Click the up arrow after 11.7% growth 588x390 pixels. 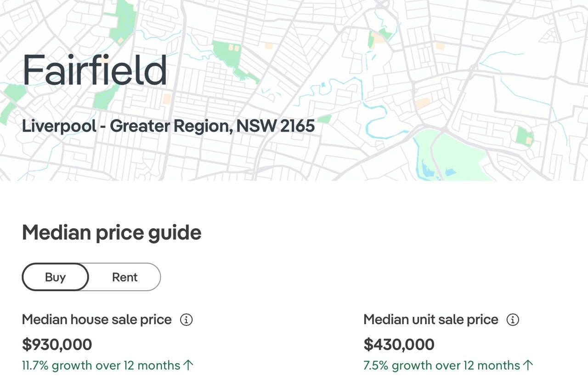pyautogui.click(x=188, y=365)
